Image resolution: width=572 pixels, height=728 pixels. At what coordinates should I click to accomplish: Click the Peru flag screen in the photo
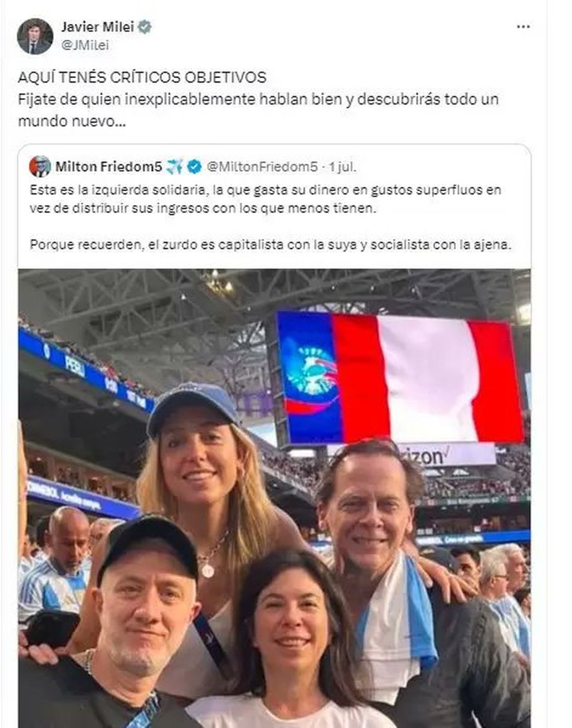click(x=400, y=377)
